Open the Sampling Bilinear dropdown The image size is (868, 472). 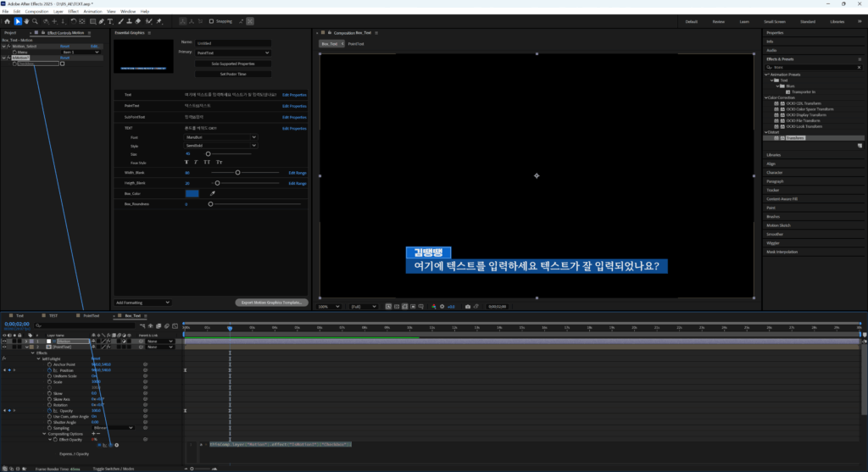113,428
